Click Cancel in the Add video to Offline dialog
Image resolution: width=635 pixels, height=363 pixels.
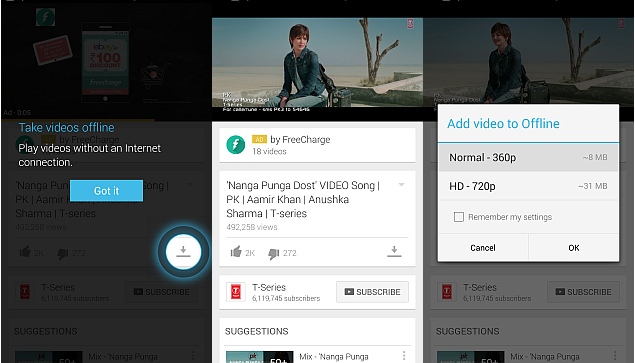[x=483, y=248]
